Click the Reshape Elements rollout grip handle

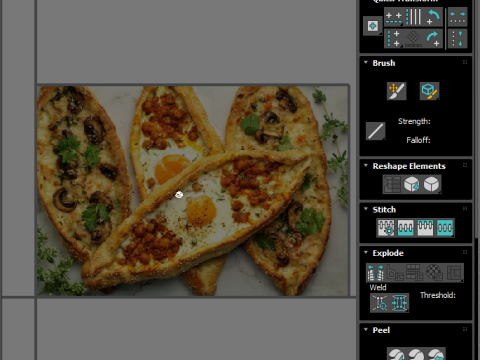click(465, 165)
